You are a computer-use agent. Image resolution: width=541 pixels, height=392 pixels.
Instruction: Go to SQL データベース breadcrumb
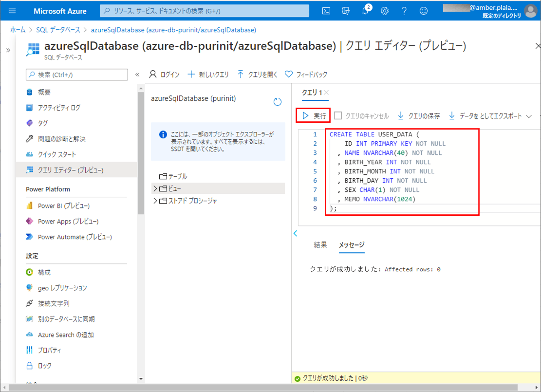[58, 30]
